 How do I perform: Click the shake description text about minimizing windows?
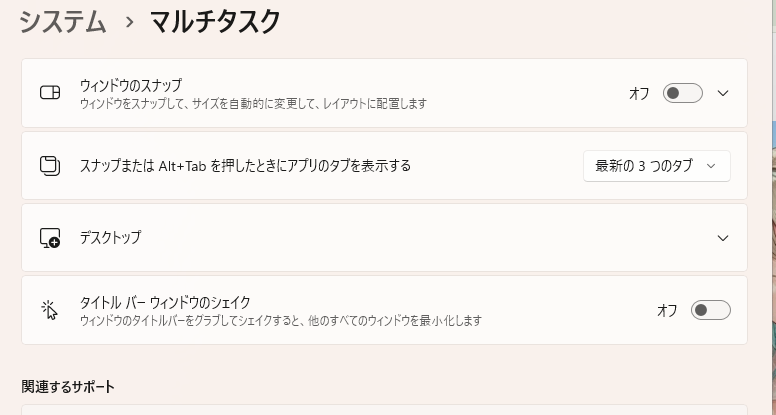pos(281,320)
